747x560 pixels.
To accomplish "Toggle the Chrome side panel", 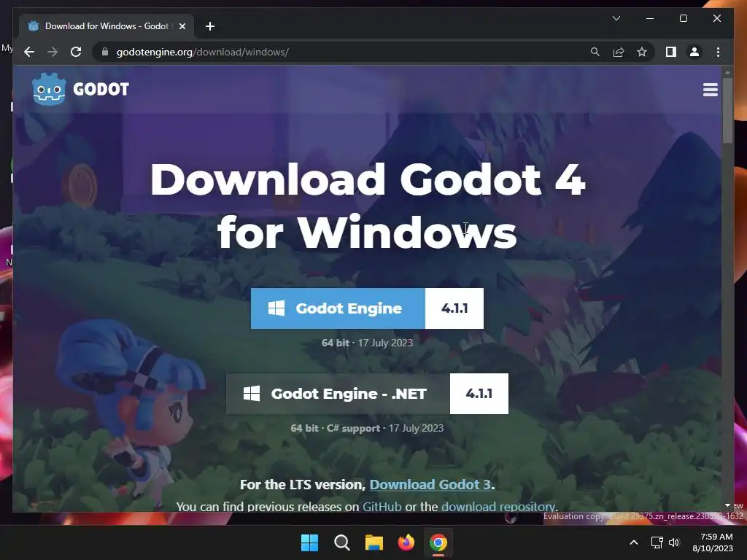I will coord(671,52).
